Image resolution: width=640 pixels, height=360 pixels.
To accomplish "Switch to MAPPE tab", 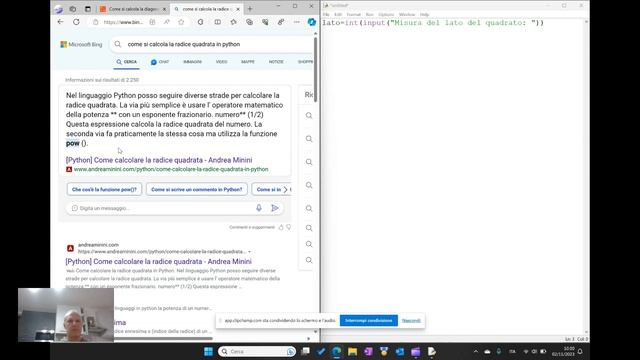I will click(x=248, y=62).
